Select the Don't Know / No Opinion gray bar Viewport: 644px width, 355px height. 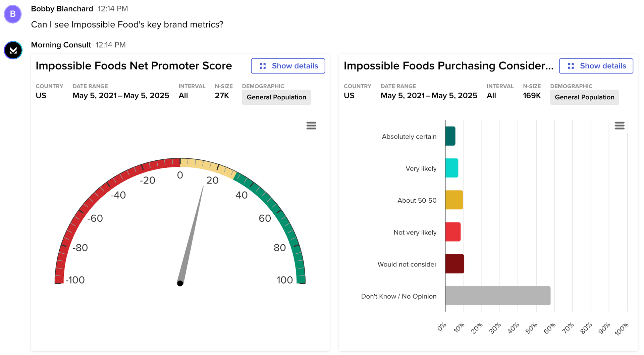[x=498, y=296]
